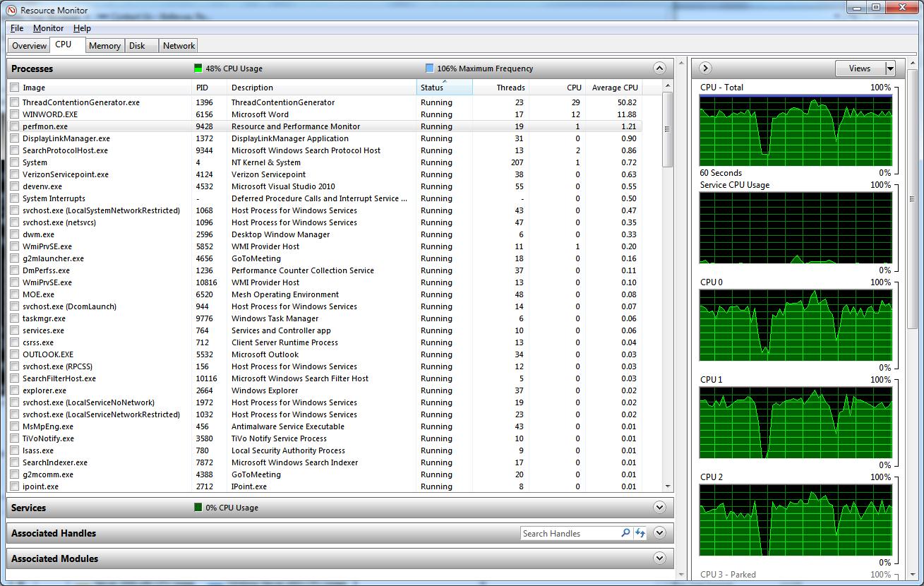
Task: Open the Monitor menu
Action: click(x=48, y=28)
